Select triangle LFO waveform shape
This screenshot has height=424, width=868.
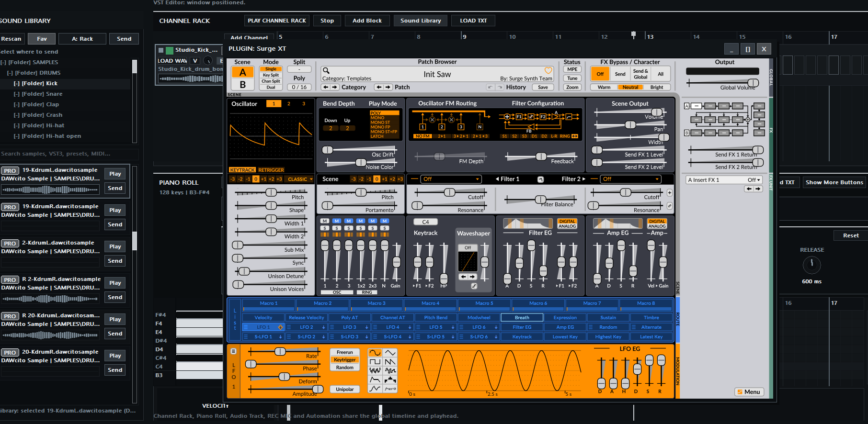[390, 353]
